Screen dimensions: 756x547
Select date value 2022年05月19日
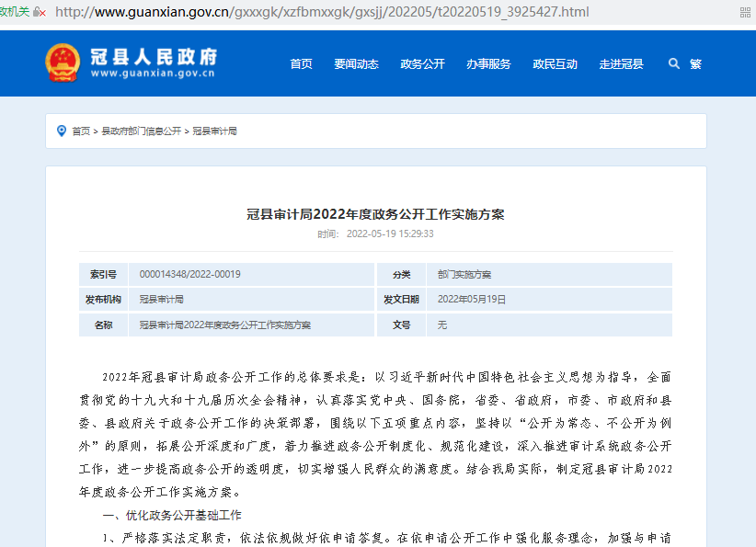[x=472, y=300]
